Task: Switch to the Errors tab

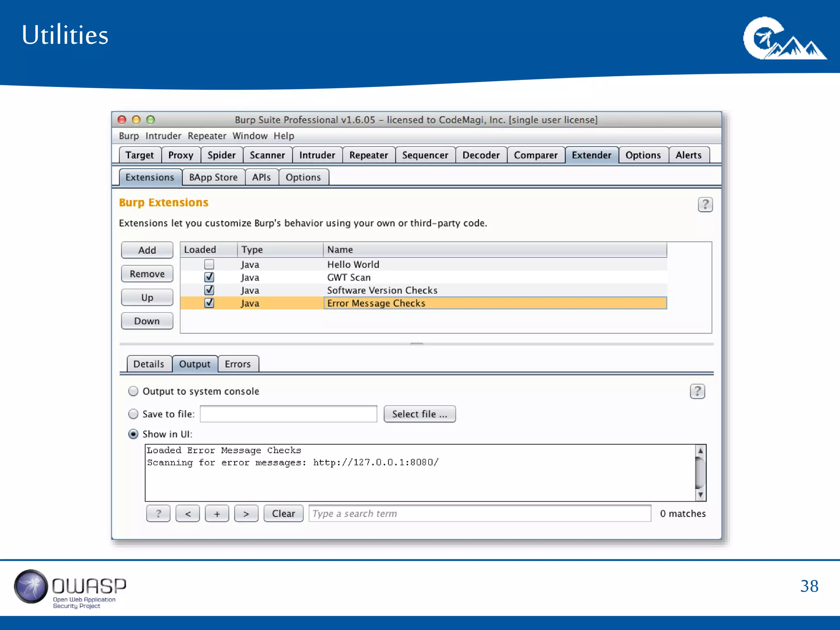Action: click(237, 364)
